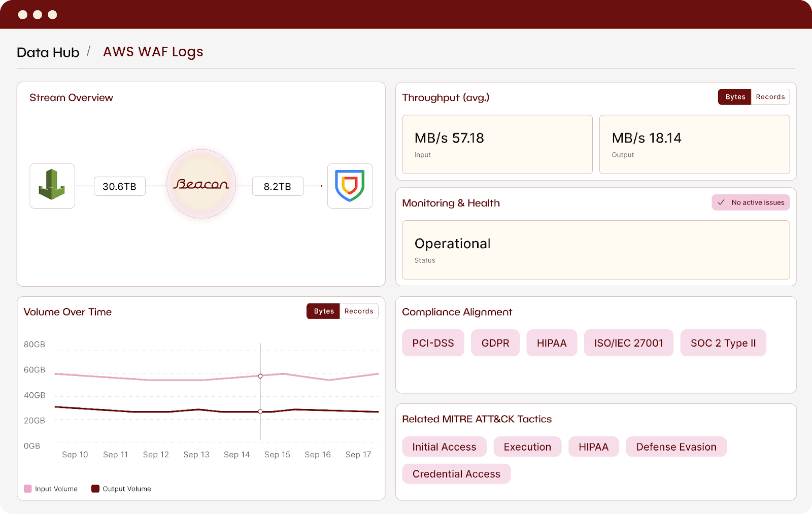Viewport: 812px width, 514px height.
Task: Click the Compliance Alignment heading
Action: pos(457,312)
